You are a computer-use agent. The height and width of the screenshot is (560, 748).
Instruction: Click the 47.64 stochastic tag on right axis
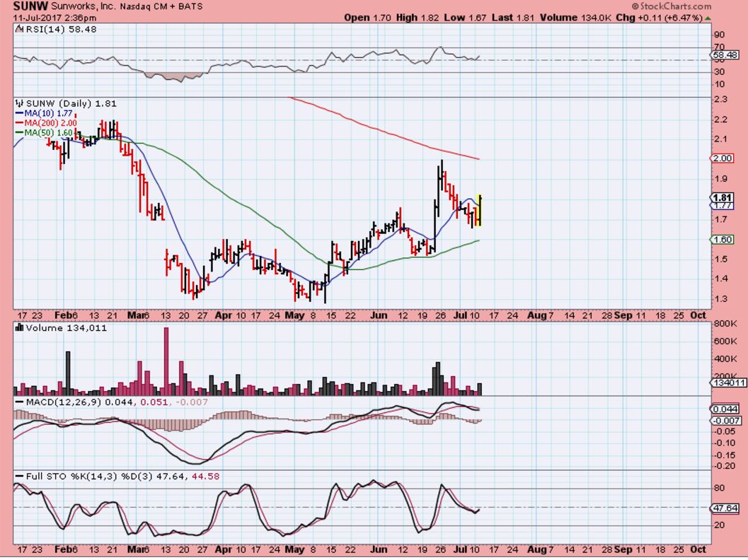point(725,508)
